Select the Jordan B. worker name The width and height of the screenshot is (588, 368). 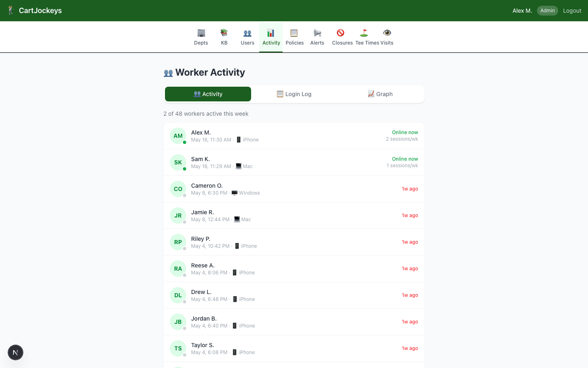coord(204,319)
